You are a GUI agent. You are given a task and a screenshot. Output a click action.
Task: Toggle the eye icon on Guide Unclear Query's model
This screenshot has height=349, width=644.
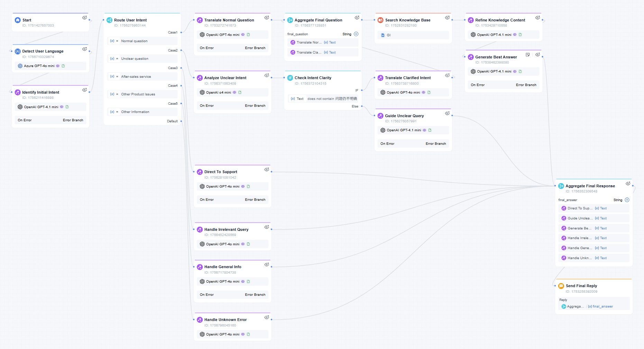pos(425,130)
